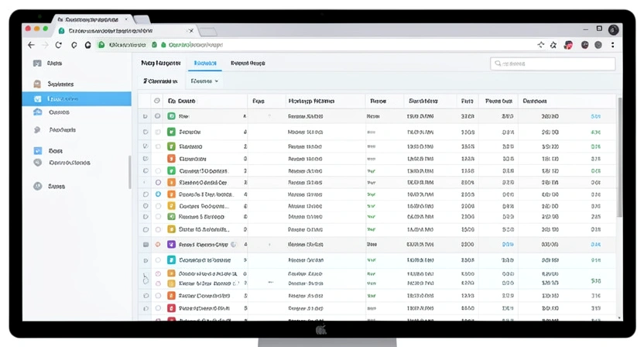Screen dimensions: 644x347
Task: Open the filter dropdown with the small chevron
Action: pos(204,81)
